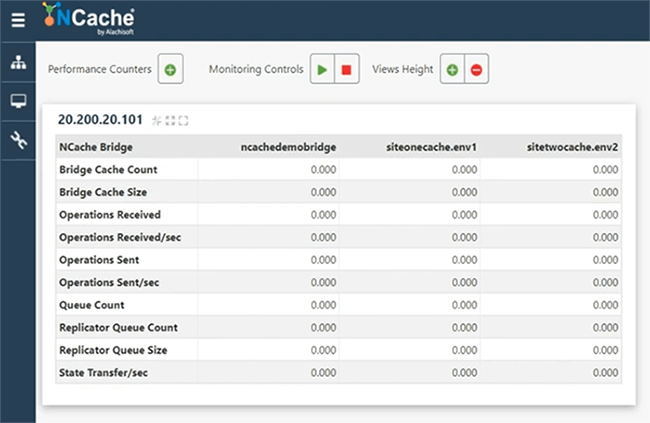650x423 pixels.
Task: Click Operations Sent/sec value under sitetwocache.env2
Action: [605, 283]
